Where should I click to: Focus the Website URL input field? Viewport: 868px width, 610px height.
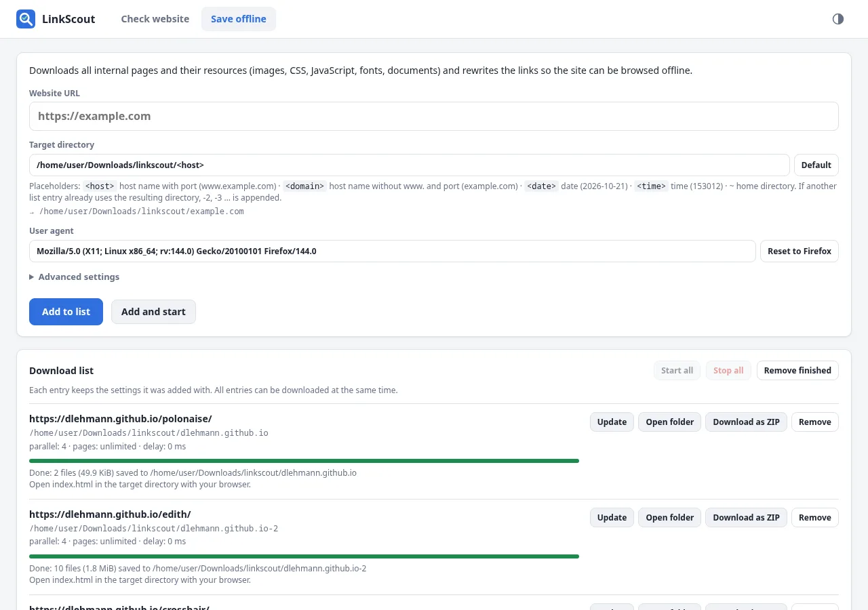pos(434,116)
